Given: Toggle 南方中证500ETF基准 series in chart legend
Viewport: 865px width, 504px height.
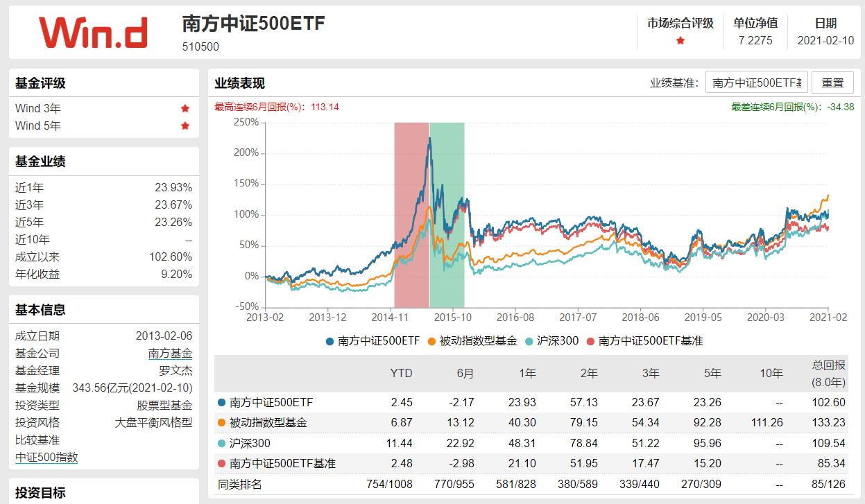Looking at the screenshot, I should tap(645, 340).
